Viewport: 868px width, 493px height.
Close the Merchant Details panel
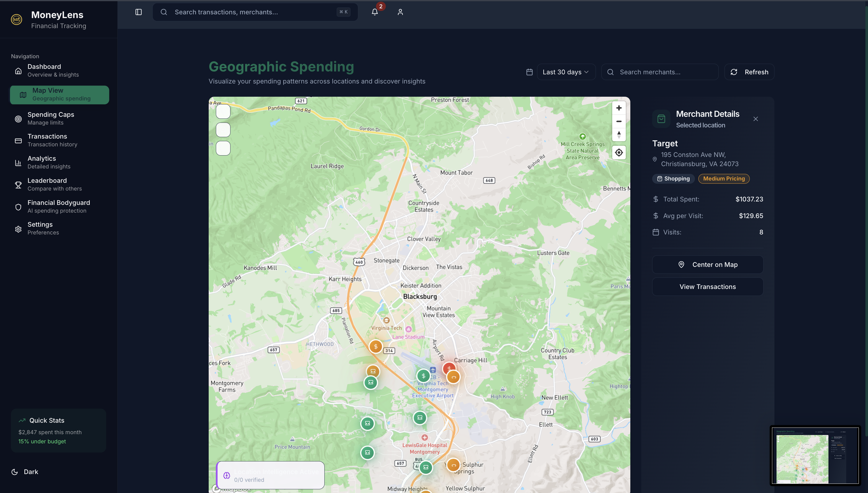[x=755, y=119]
